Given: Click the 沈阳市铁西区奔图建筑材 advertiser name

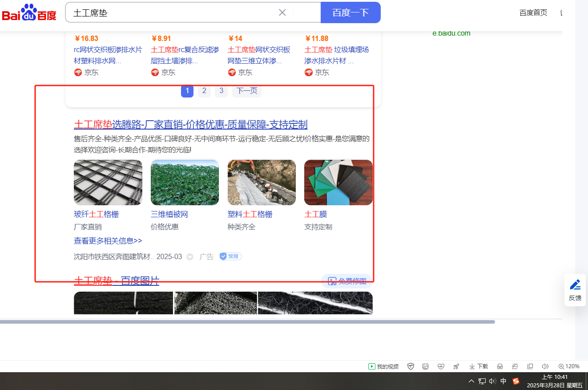Looking at the screenshot, I should click(114, 257).
